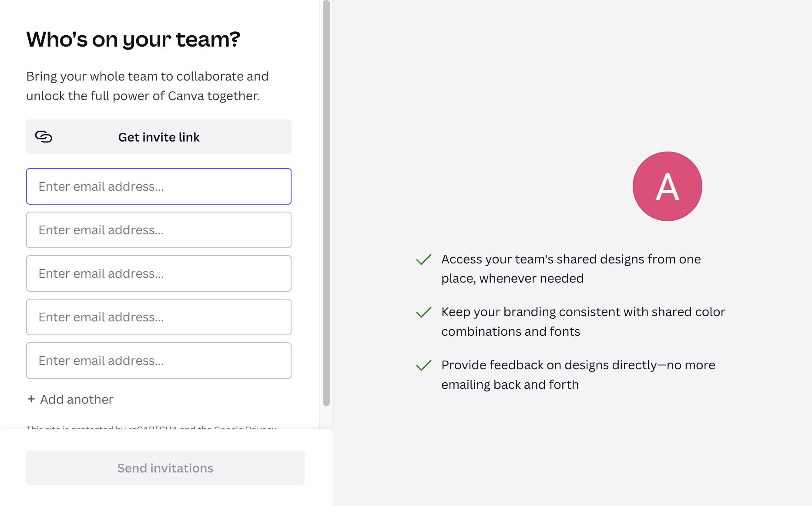Click the plus icon beside Add another
The image size is (812, 506).
tap(31, 399)
